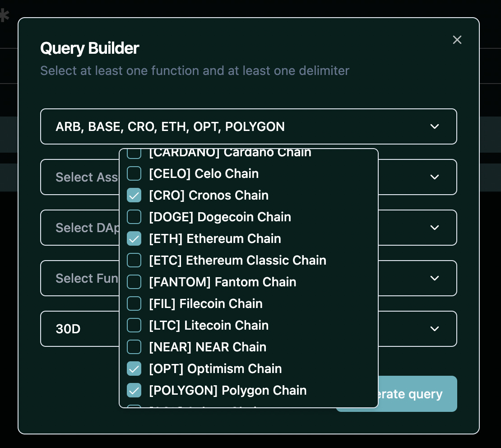This screenshot has width=501, height=448.
Task: Uncheck the CRO Cronos Chain checkbox
Action: (x=134, y=196)
